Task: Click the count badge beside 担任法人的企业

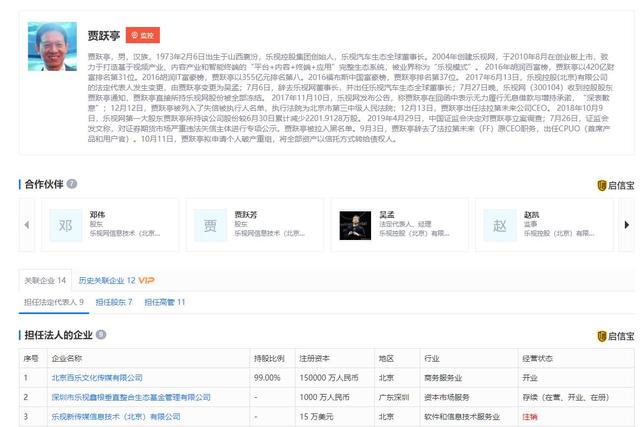Action: (101, 335)
